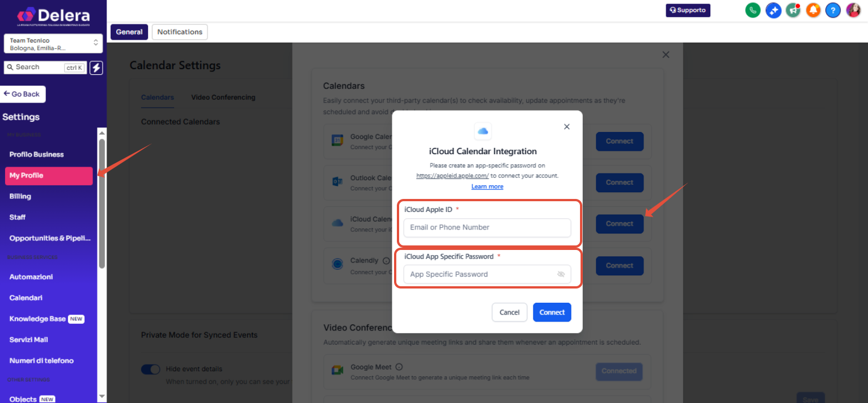Image resolution: width=868 pixels, height=403 pixels.
Task: Click the sidebar Search box
Action: tap(45, 67)
